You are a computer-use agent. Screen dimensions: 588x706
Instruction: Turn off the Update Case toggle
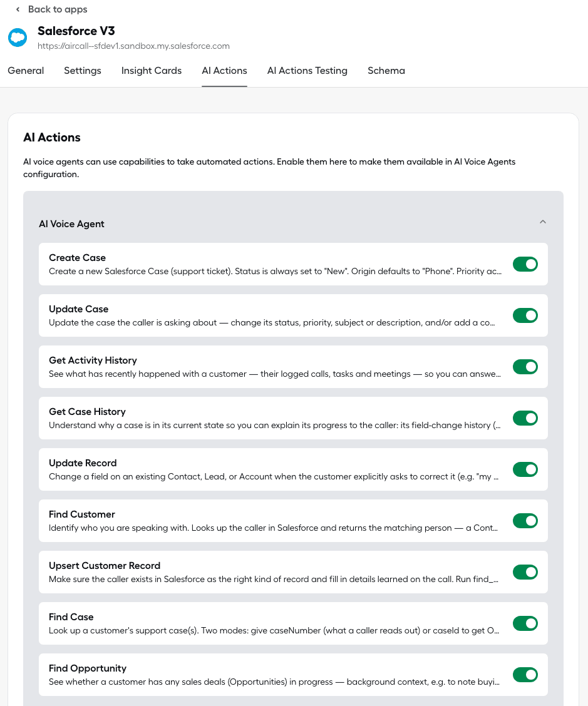coord(525,315)
